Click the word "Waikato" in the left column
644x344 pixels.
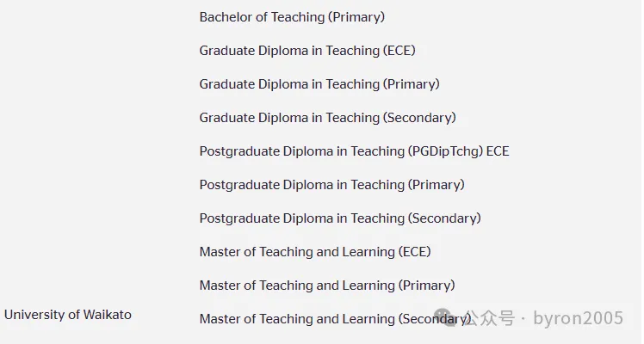(x=108, y=315)
